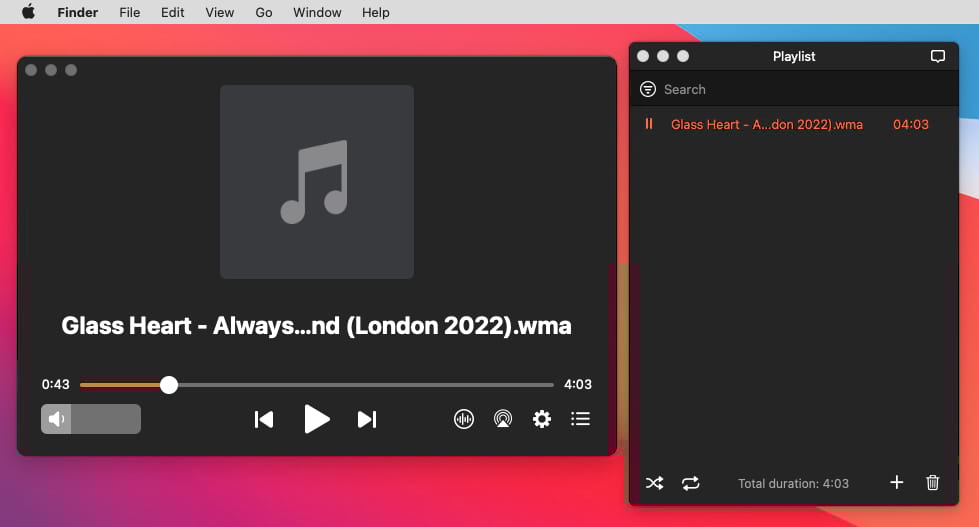Toggle repeat in Playlist window
979x527 pixels.
coord(691,483)
